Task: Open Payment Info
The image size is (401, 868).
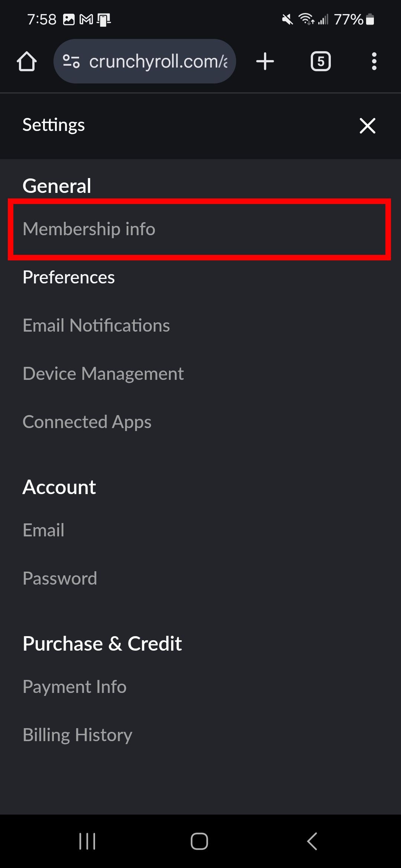Action: pos(75,687)
